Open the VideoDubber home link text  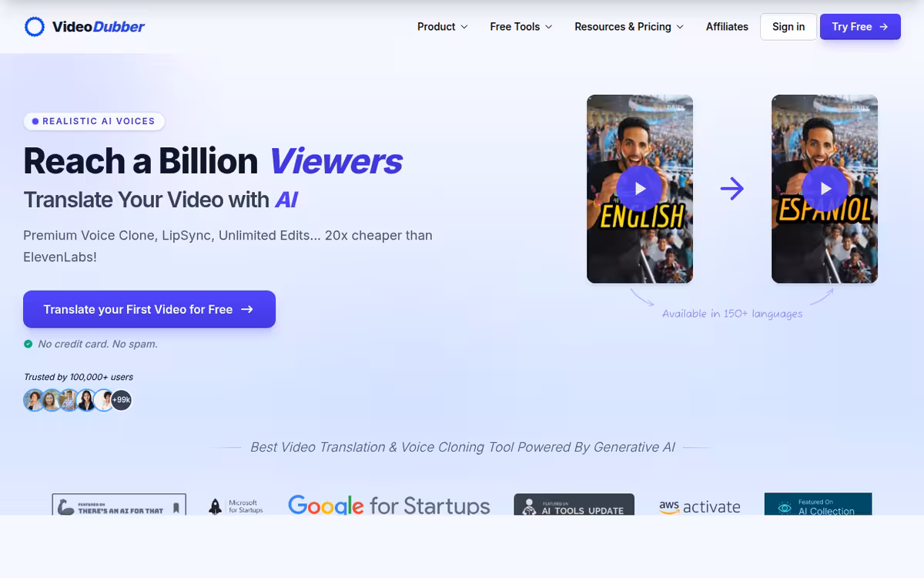tap(98, 27)
